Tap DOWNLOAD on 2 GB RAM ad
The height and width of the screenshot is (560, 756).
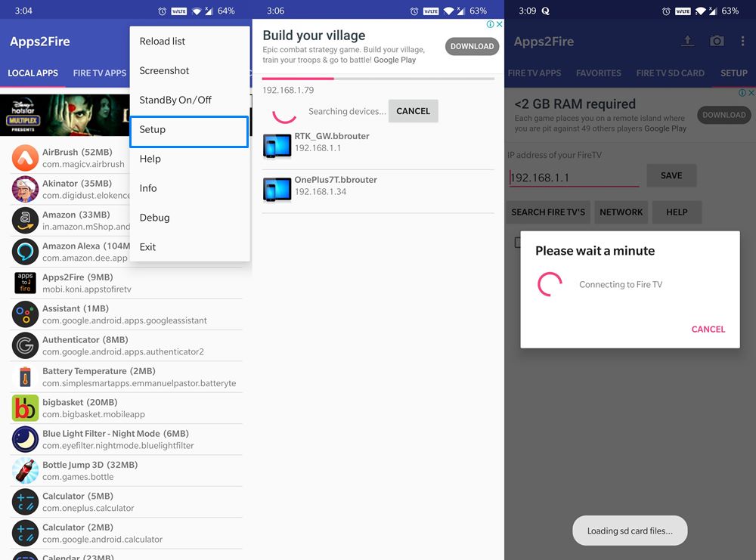[x=723, y=115]
